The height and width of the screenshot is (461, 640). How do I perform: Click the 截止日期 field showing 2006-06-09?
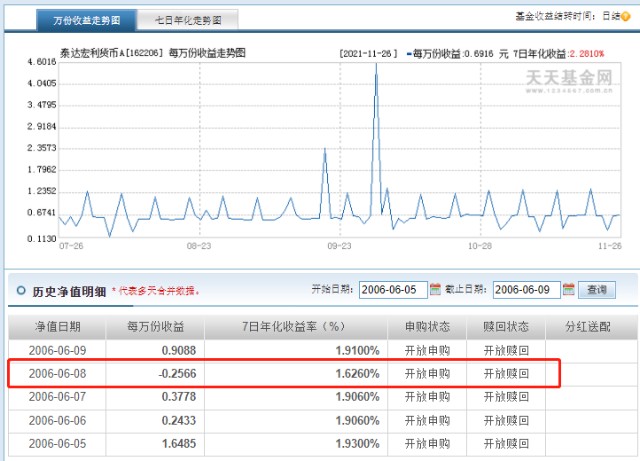pyautogui.click(x=527, y=290)
